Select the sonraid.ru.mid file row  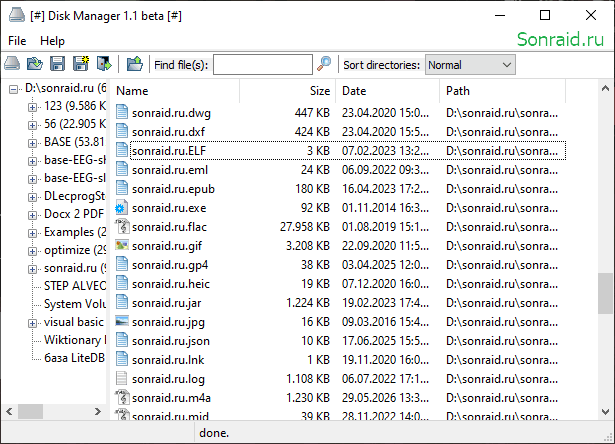pos(340,415)
